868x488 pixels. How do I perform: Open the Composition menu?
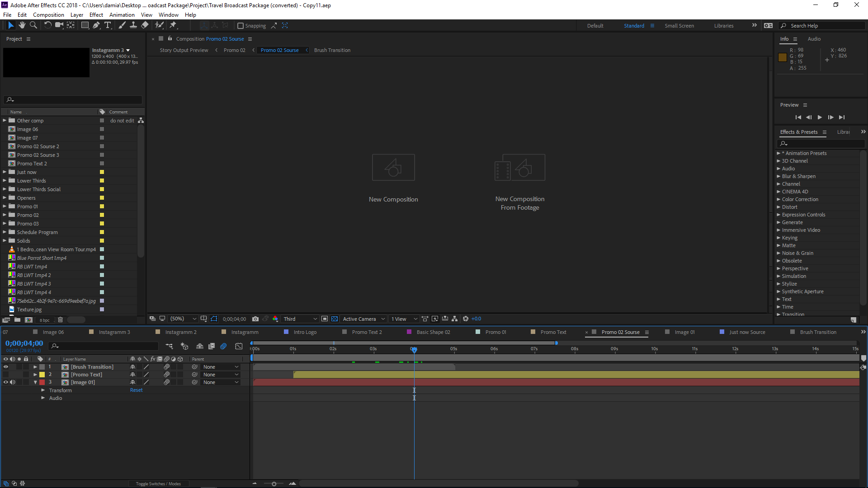[48, 15]
